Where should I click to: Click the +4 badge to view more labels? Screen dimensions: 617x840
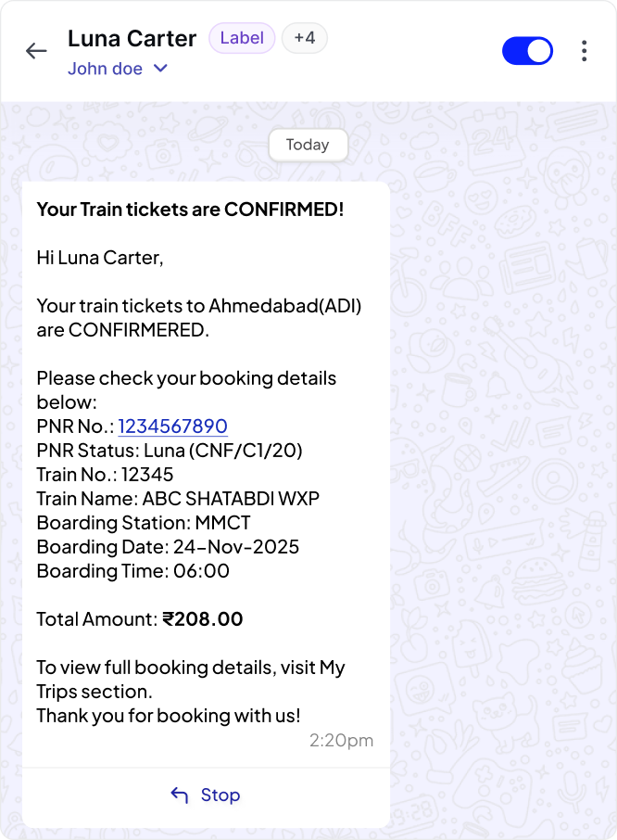pos(304,38)
